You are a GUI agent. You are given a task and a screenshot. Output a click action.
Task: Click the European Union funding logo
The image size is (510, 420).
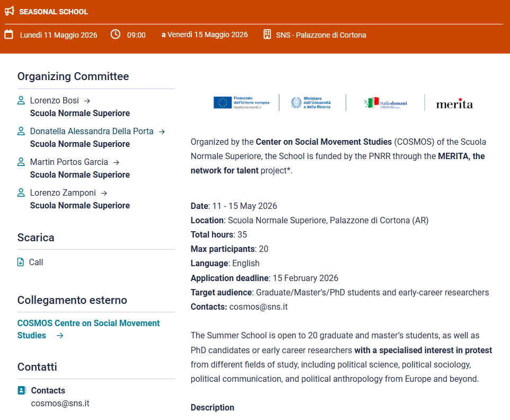tap(241, 102)
